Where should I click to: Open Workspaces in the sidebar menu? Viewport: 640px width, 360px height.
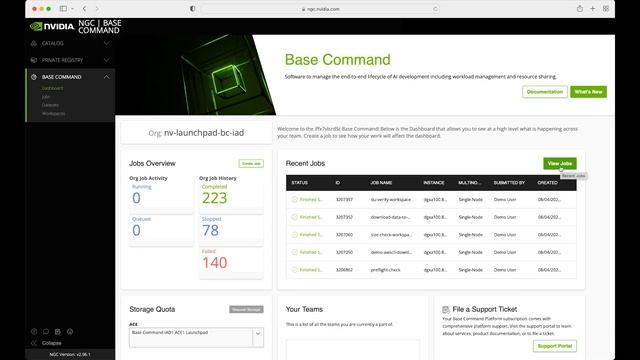coord(53,113)
